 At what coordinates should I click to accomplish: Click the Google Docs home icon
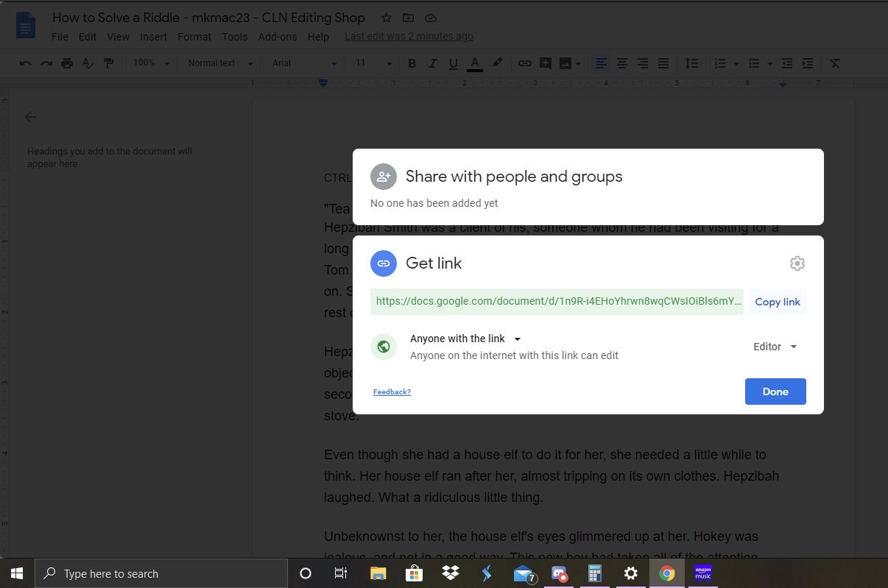coord(27,25)
